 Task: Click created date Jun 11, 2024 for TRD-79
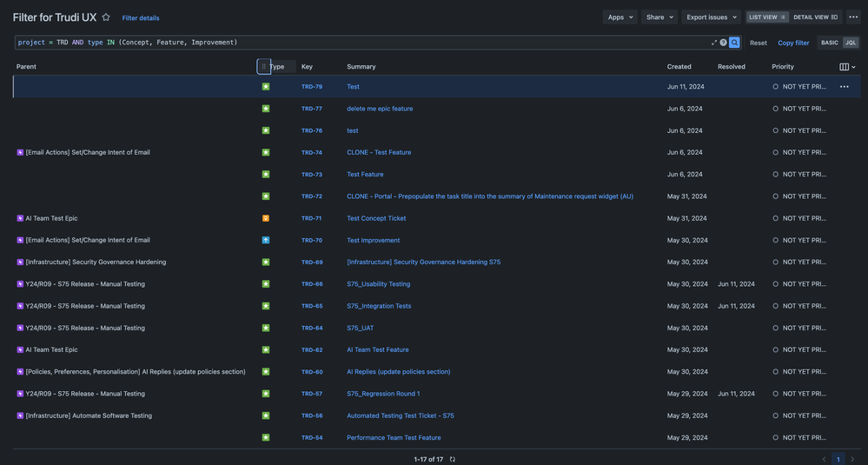pyautogui.click(x=686, y=87)
